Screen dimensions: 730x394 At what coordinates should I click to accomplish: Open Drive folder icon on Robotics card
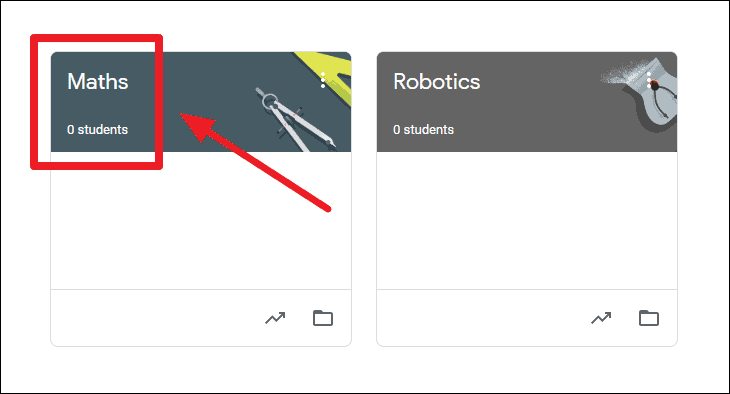coord(649,318)
